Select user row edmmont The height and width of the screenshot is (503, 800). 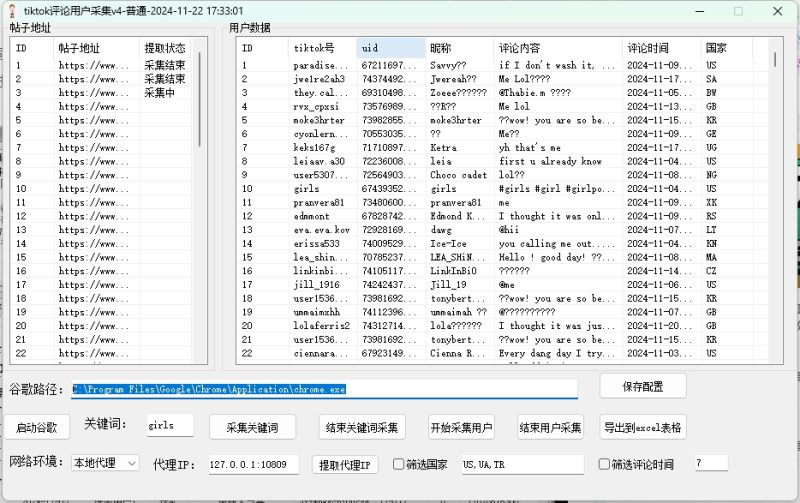(x=311, y=216)
